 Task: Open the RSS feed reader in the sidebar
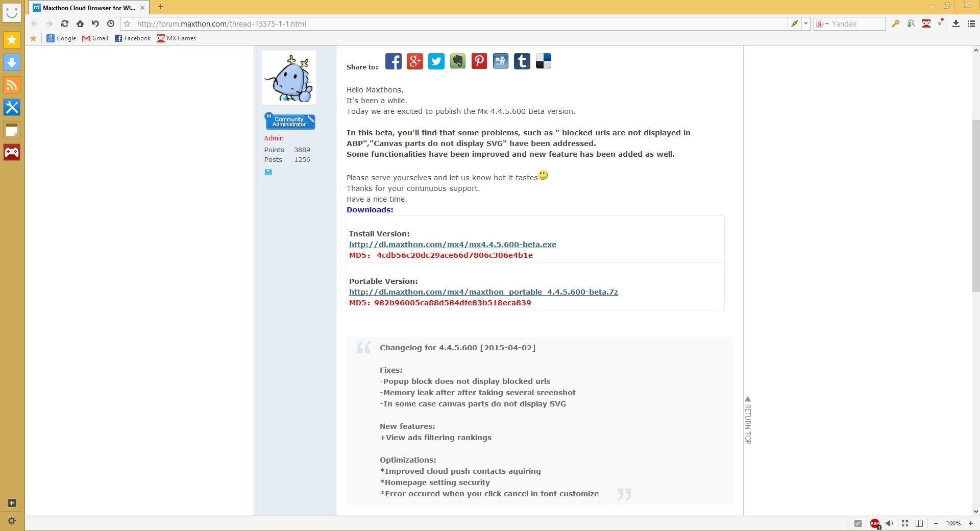[12, 85]
